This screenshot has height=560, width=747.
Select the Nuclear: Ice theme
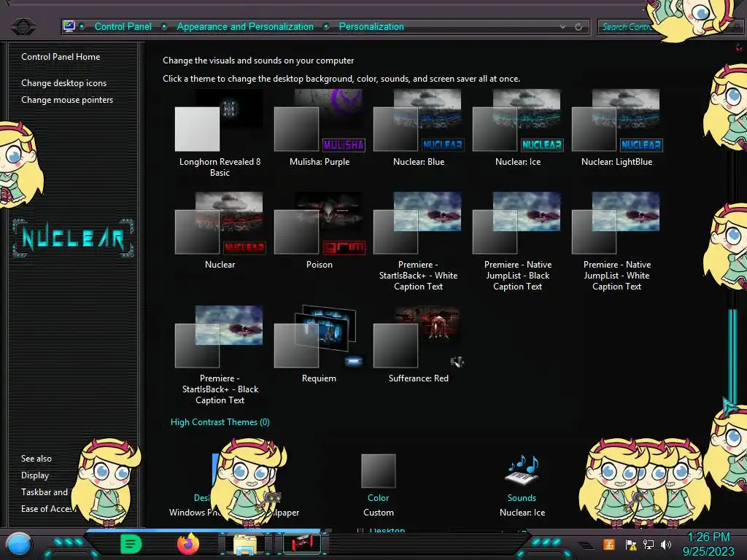pos(518,128)
